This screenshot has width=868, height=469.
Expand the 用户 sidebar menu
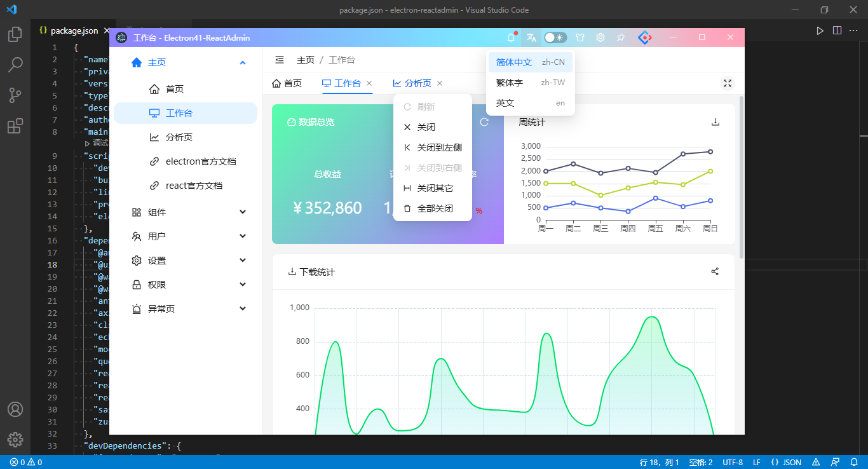(186, 236)
